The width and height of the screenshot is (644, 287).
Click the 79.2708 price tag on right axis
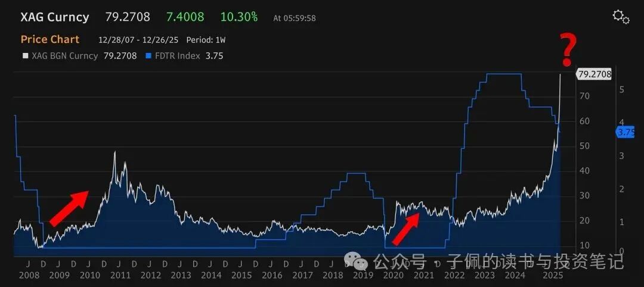[x=595, y=74]
